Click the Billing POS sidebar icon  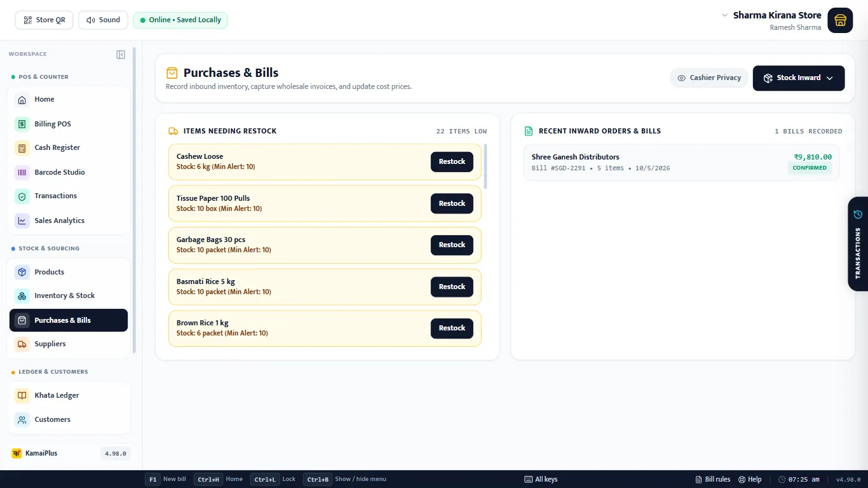pyautogui.click(x=22, y=124)
